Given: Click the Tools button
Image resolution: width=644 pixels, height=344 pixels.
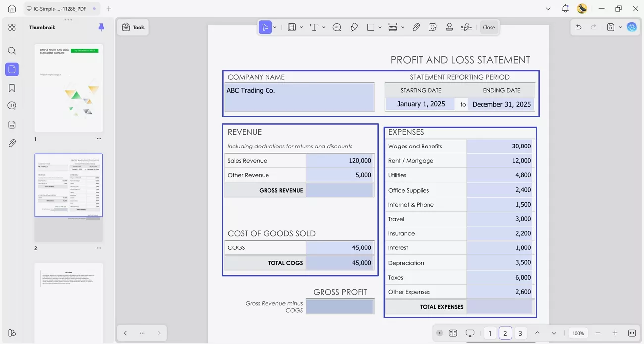Looking at the screenshot, I should (x=133, y=27).
